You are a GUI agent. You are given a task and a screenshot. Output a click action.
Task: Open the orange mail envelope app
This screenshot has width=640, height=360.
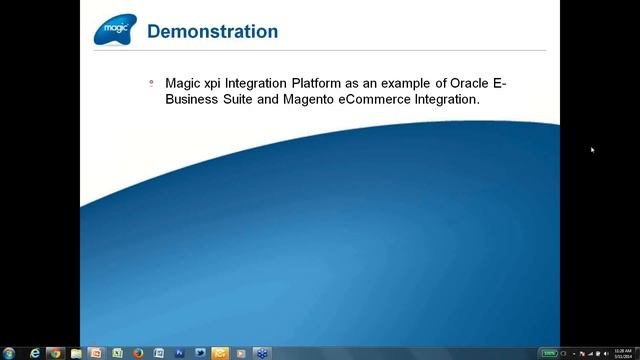220,353
